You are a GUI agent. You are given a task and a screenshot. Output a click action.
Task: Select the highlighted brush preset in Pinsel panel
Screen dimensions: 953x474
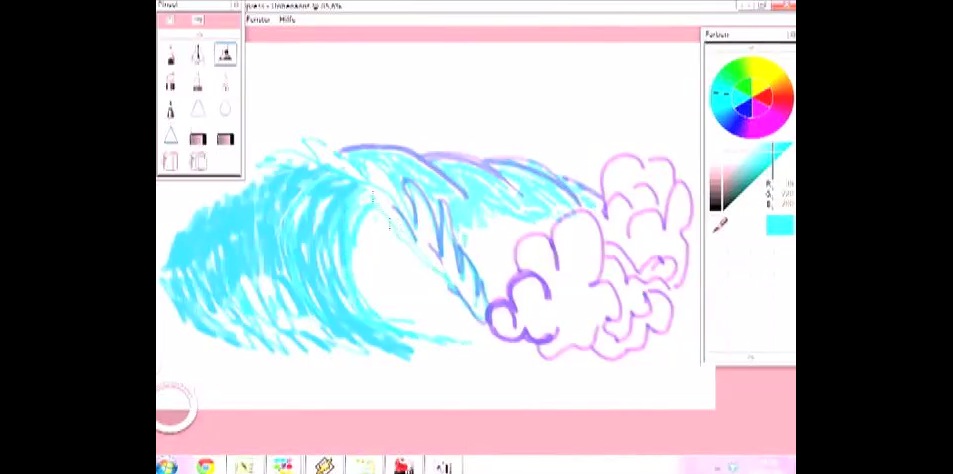pyautogui.click(x=225, y=54)
